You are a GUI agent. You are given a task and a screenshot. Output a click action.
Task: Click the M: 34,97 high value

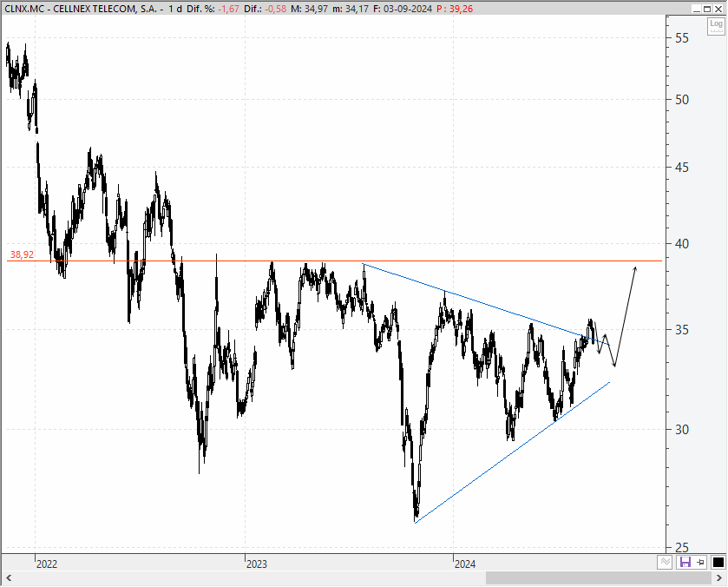tap(309, 9)
